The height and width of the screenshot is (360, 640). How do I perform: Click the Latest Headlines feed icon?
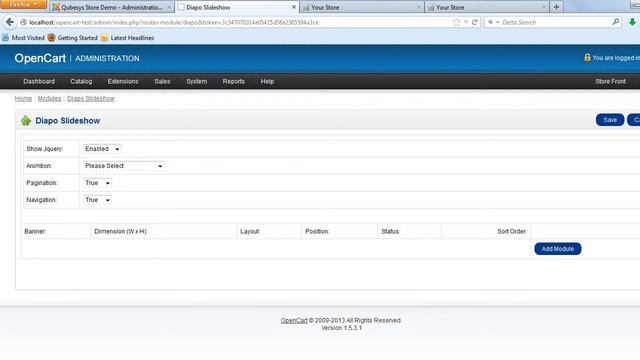tap(104, 38)
